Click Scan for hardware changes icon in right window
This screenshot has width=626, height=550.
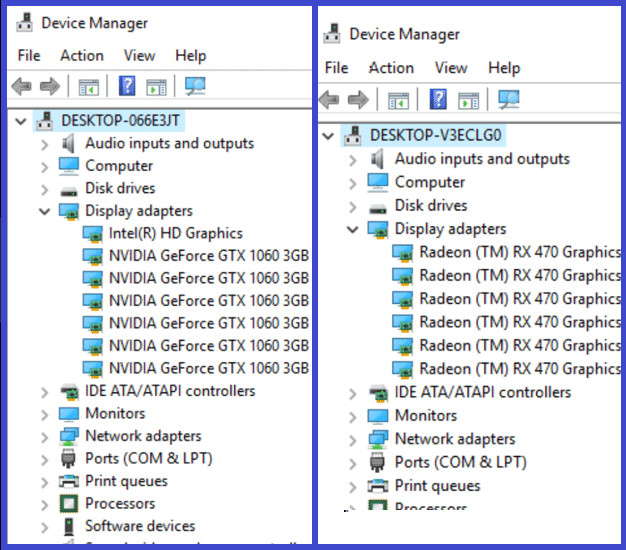509,99
